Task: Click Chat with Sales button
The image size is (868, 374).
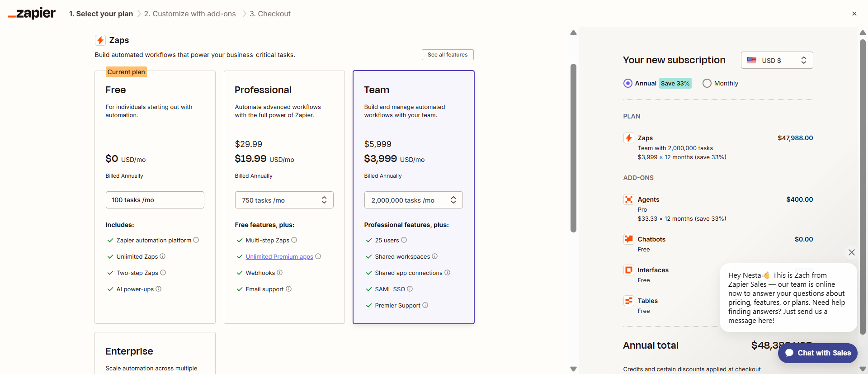Action: (x=817, y=353)
